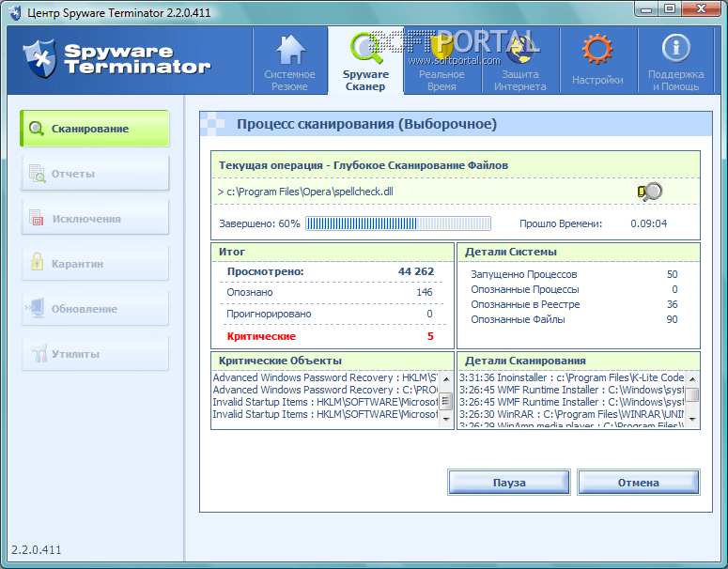Click the red icon beside Исключения

pyautogui.click(x=37, y=218)
